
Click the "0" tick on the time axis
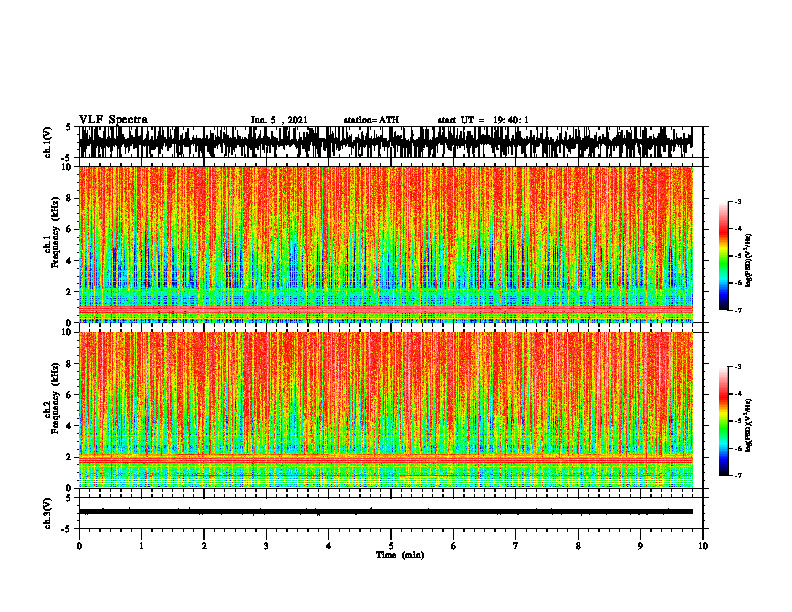tap(79, 546)
